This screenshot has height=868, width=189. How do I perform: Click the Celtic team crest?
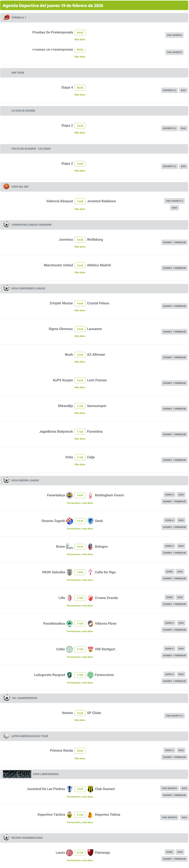(69, 649)
